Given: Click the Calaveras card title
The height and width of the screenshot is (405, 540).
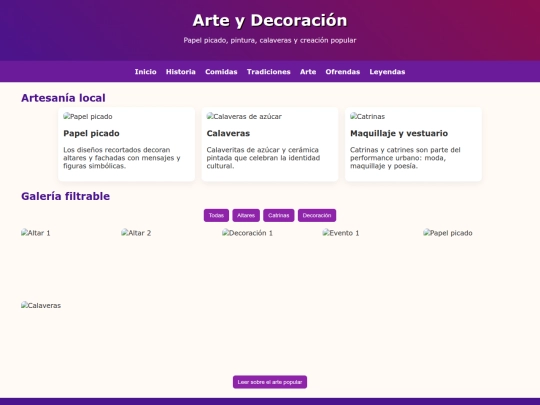Looking at the screenshot, I should coord(228,133).
